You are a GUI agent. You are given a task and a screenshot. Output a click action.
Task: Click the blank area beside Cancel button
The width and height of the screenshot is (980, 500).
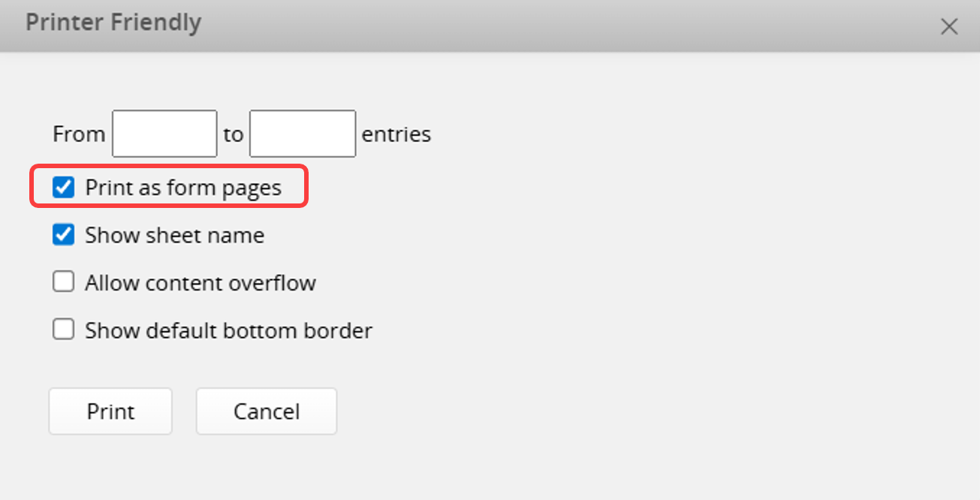point(563,411)
